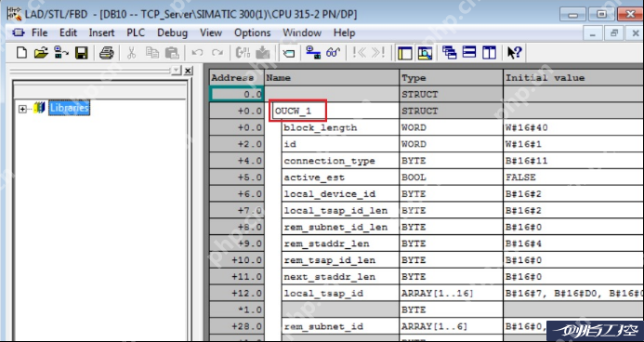Screen dimensions: 644x342
Task: Select Libraries in the tree
Action: pos(69,108)
